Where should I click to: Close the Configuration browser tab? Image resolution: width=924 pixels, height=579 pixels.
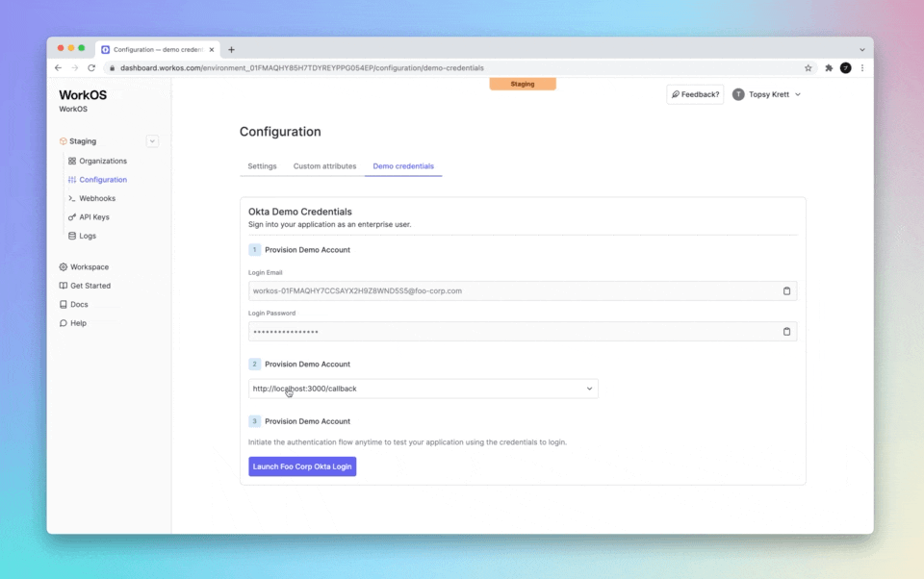[x=212, y=49]
